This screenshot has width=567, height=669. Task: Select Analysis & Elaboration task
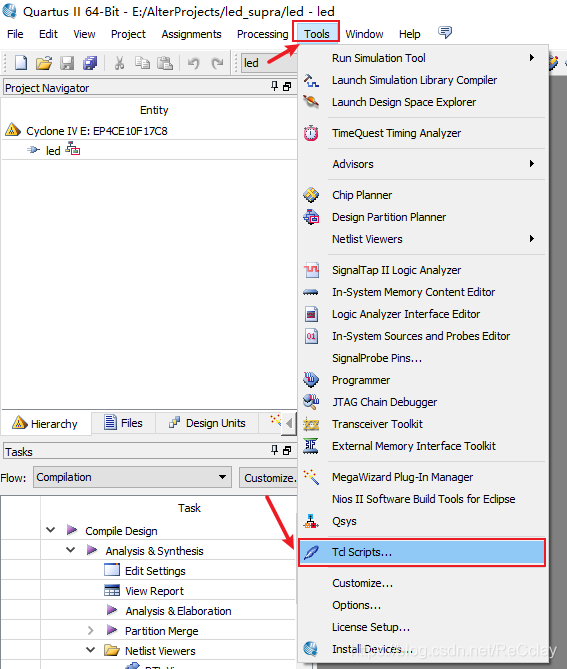click(x=178, y=611)
